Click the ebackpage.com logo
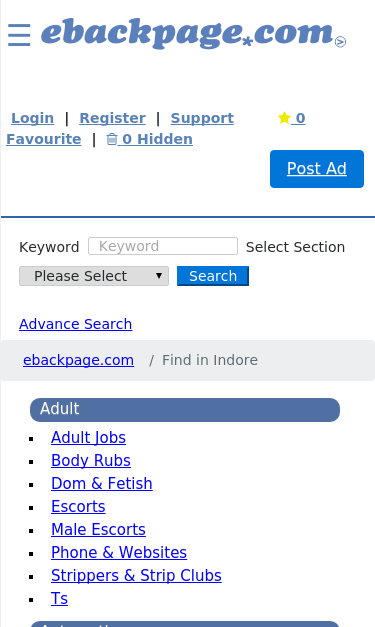This screenshot has width=375, height=627. click(193, 34)
